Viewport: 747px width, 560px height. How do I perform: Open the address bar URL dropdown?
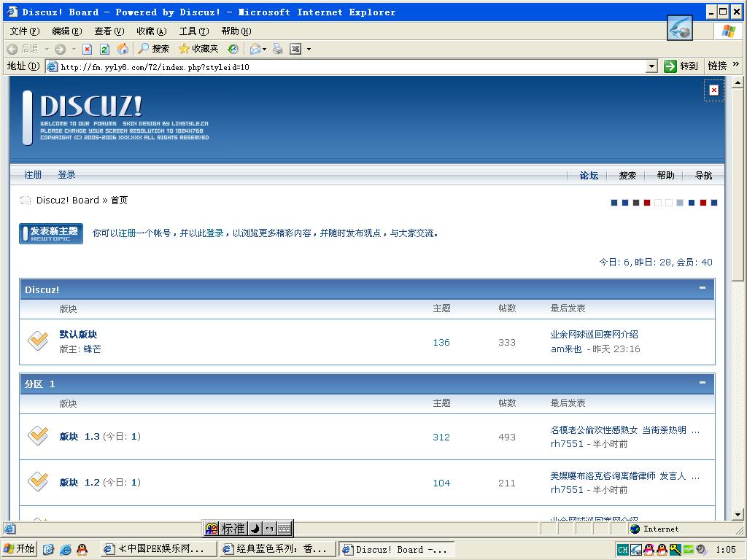pos(651,66)
